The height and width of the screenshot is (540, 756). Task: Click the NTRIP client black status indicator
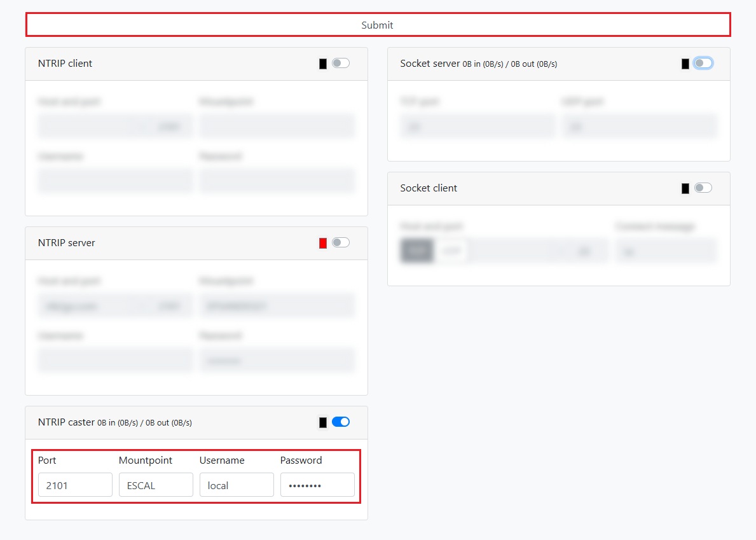(x=323, y=64)
